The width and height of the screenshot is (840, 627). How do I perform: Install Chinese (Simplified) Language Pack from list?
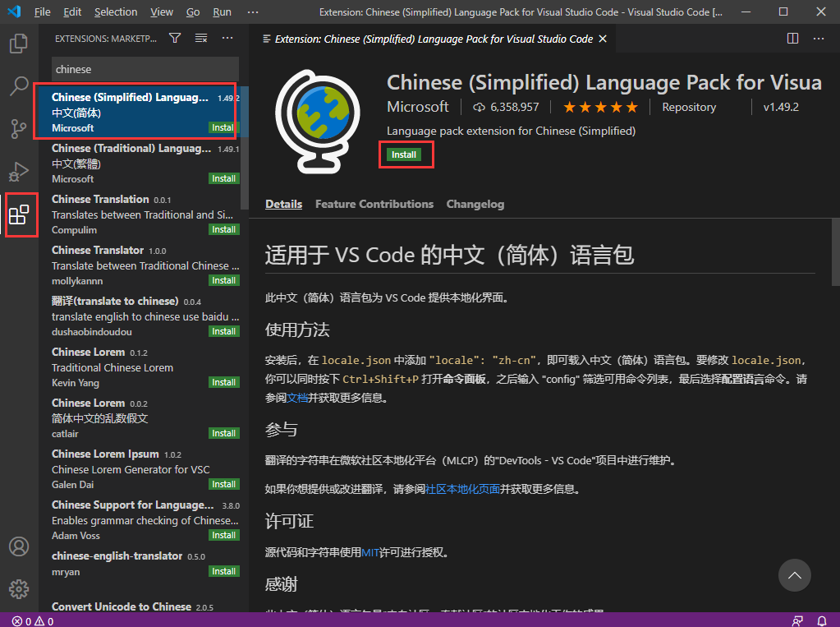tap(223, 127)
